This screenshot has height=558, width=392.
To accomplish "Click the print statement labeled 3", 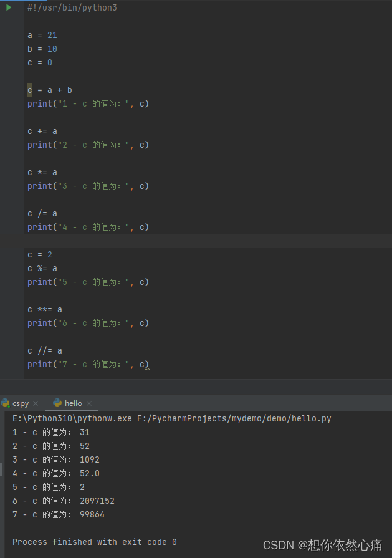I will point(88,186).
